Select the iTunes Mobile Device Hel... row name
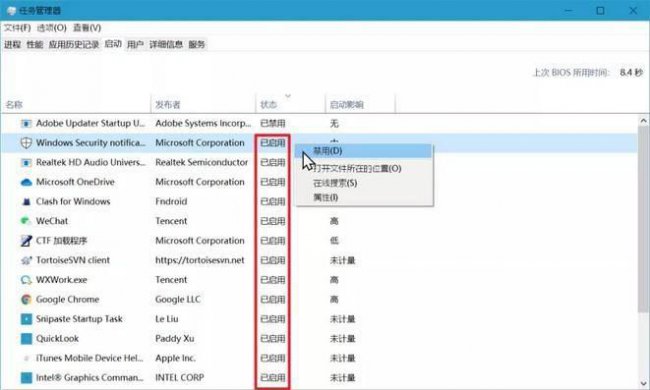Viewport: 650px width, 390px height. click(x=90, y=358)
